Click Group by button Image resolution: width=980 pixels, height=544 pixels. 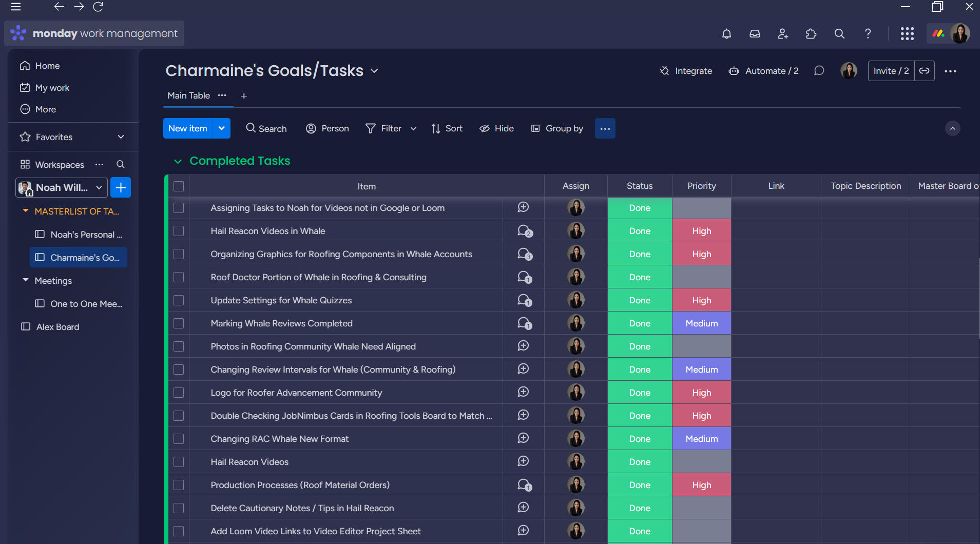pyautogui.click(x=557, y=128)
